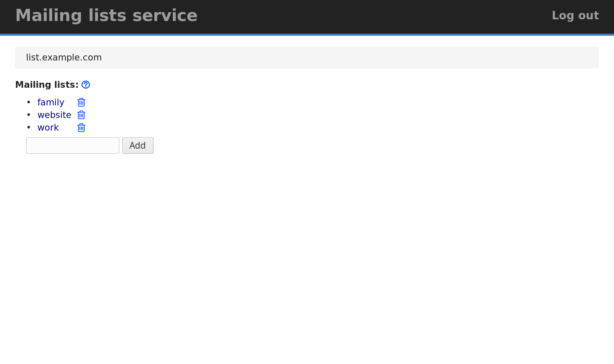Open the website mailing list
Viewport: 614px width, 364px height.
(54, 115)
